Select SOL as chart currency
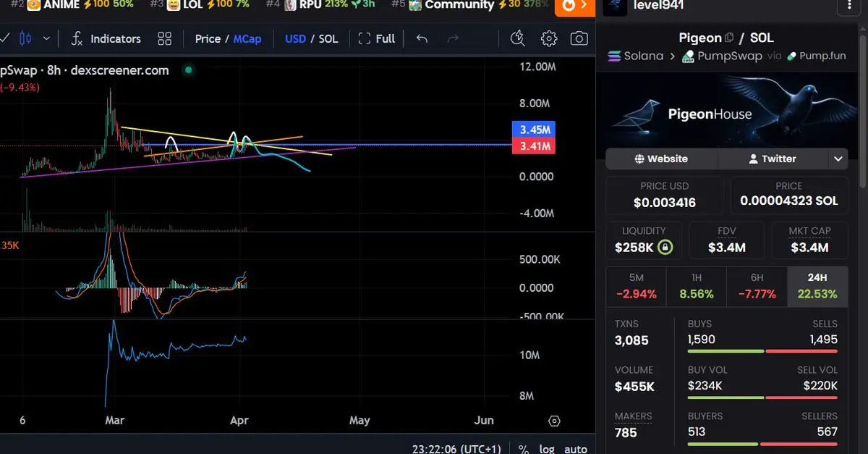Viewport: 868px width, 454px height. tap(328, 38)
